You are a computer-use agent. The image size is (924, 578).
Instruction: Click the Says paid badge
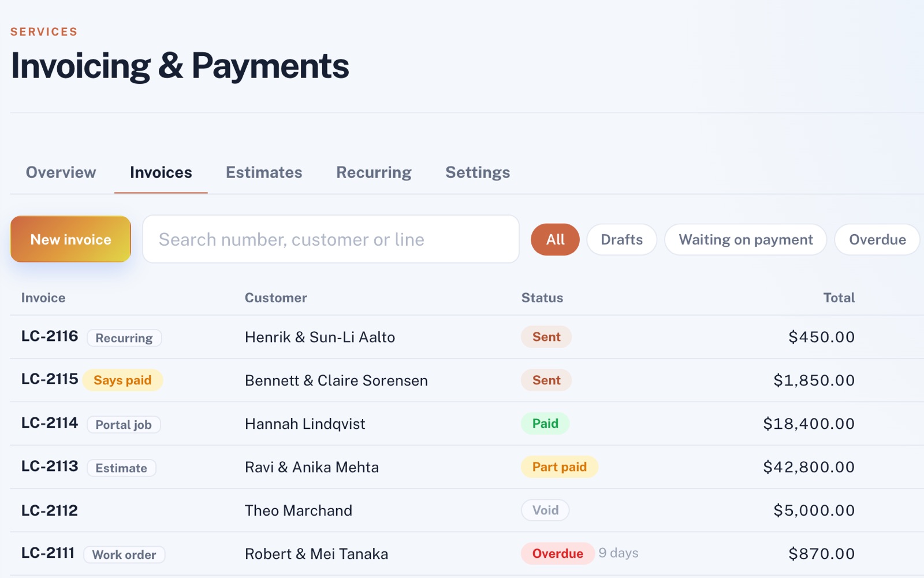[x=122, y=380]
